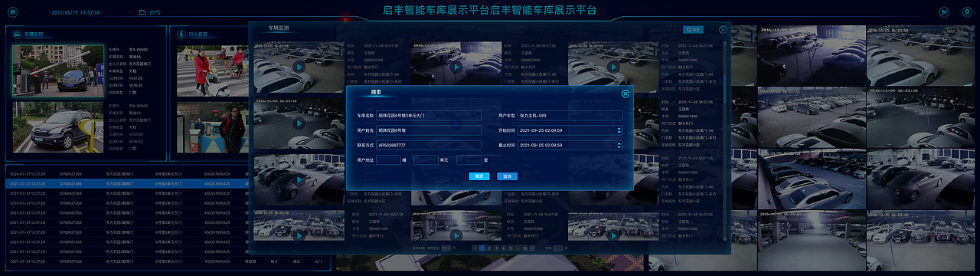
Task: Close the 搜索 dialog with the X icon
Action: [x=626, y=94]
